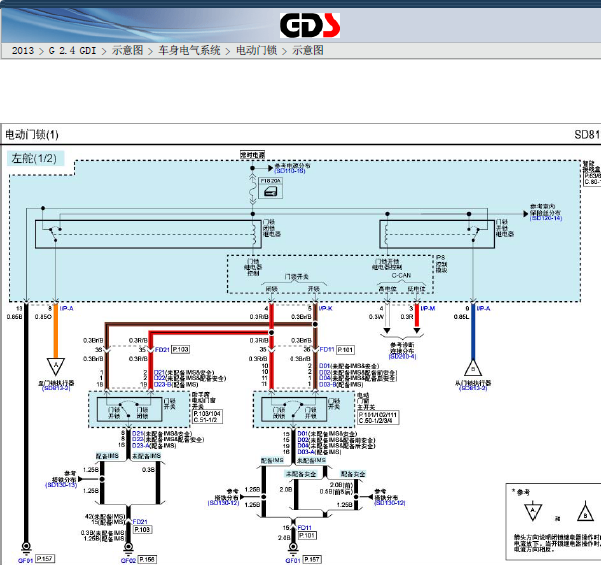
Task: Click the D03-B connector link
Action: (327, 384)
